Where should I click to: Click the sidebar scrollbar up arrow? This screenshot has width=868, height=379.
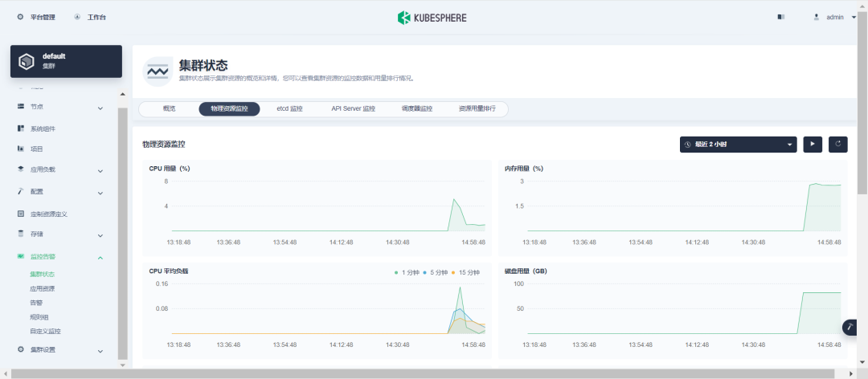[123, 94]
